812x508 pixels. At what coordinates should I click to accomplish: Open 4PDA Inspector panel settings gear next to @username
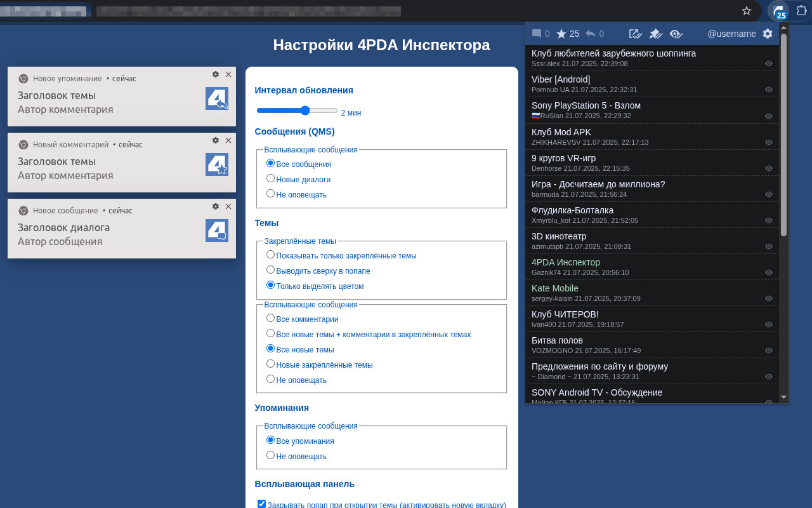coord(768,34)
